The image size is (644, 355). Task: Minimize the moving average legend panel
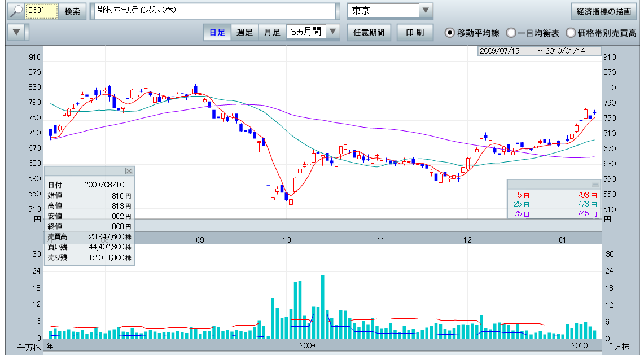[595, 184]
